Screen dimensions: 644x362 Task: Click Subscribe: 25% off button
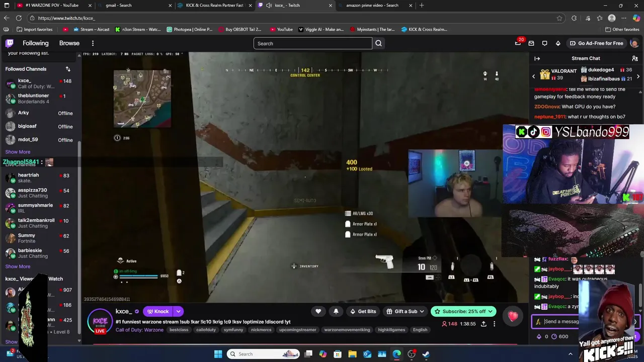tap(464, 311)
